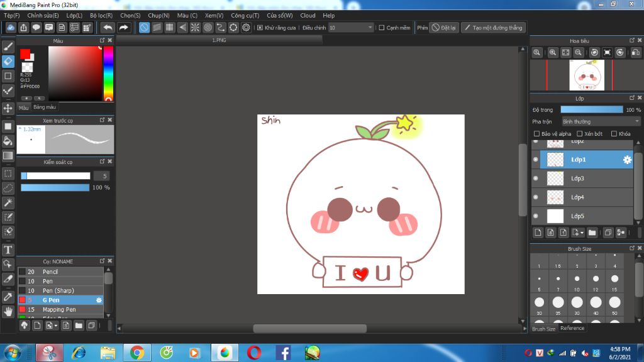
Task: Select the G Pen brush
Action: pyautogui.click(x=60, y=300)
